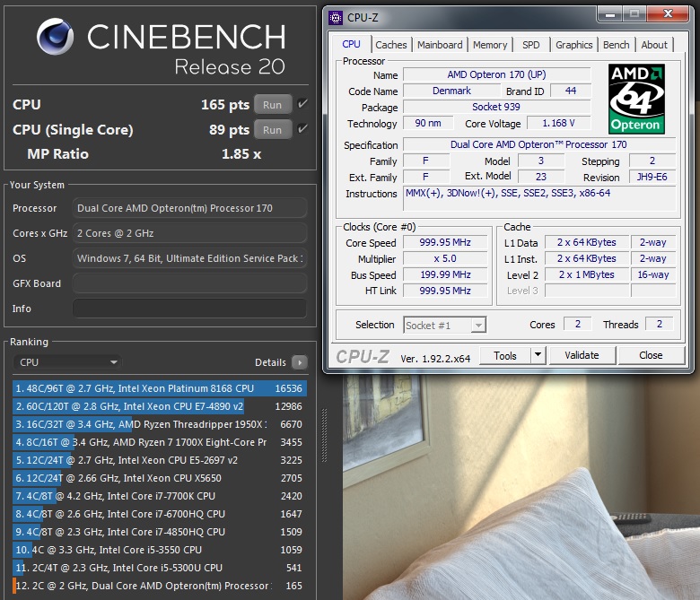The width and height of the screenshot is (700, 600).
Task: Select ranking entry Intel Xeon E5-2697 v2
Action: point(160,460)
